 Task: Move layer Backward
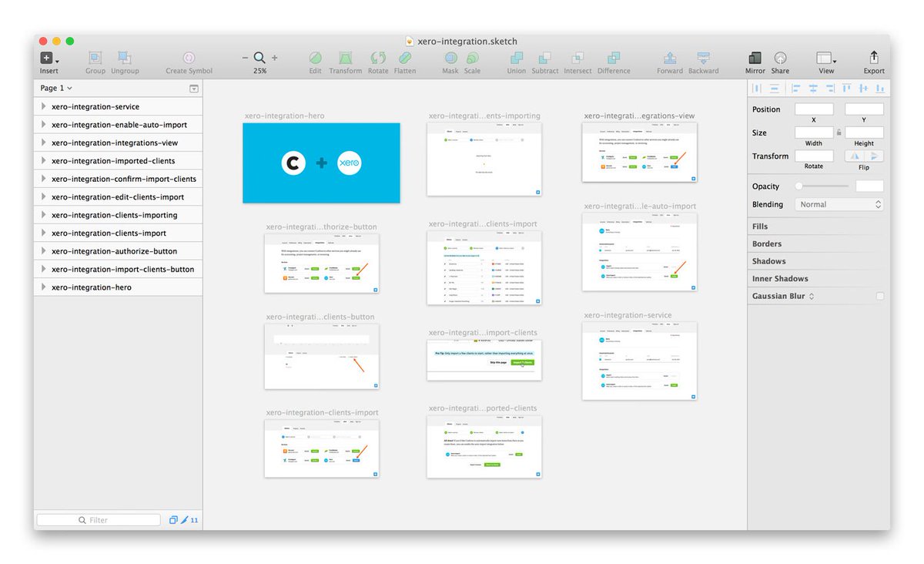click(x=703, y=58)
